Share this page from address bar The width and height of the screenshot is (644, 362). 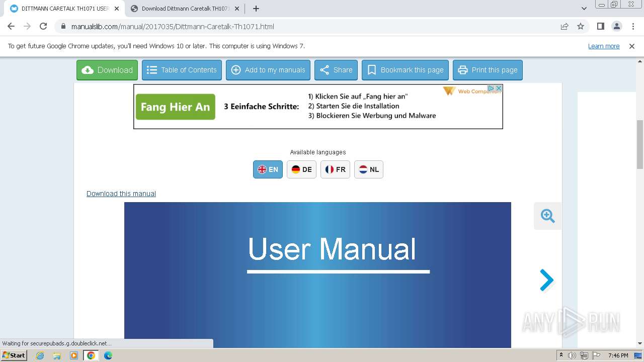point(565,26)
